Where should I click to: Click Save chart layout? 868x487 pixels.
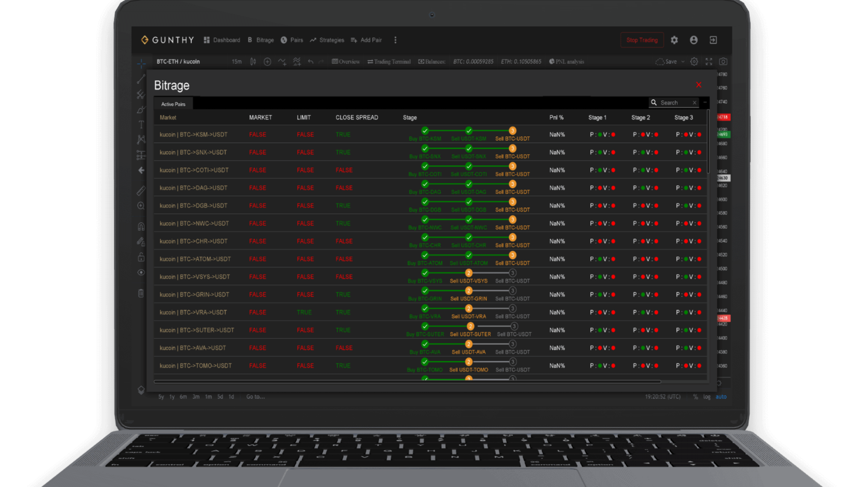(x=666, y=62)
